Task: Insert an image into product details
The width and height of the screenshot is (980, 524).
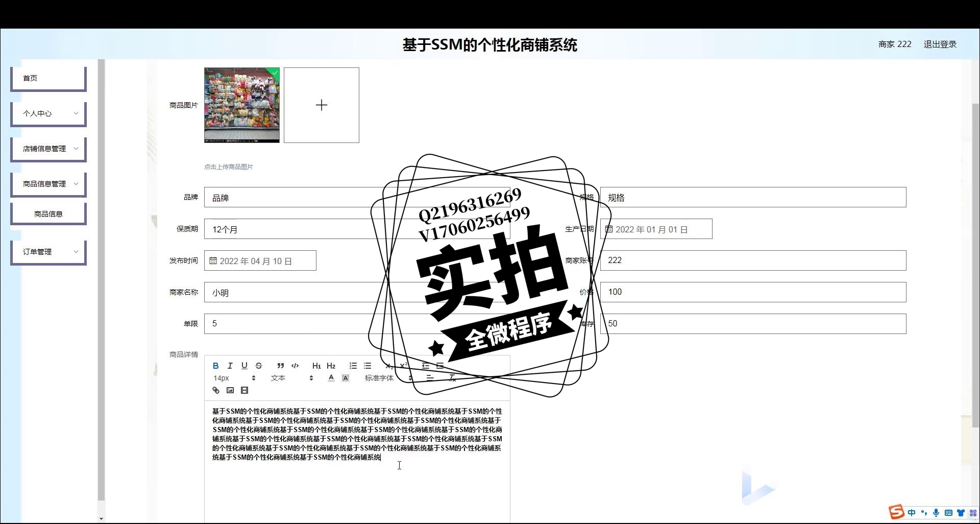Action: pyautogui.click(x=230, y=390)
